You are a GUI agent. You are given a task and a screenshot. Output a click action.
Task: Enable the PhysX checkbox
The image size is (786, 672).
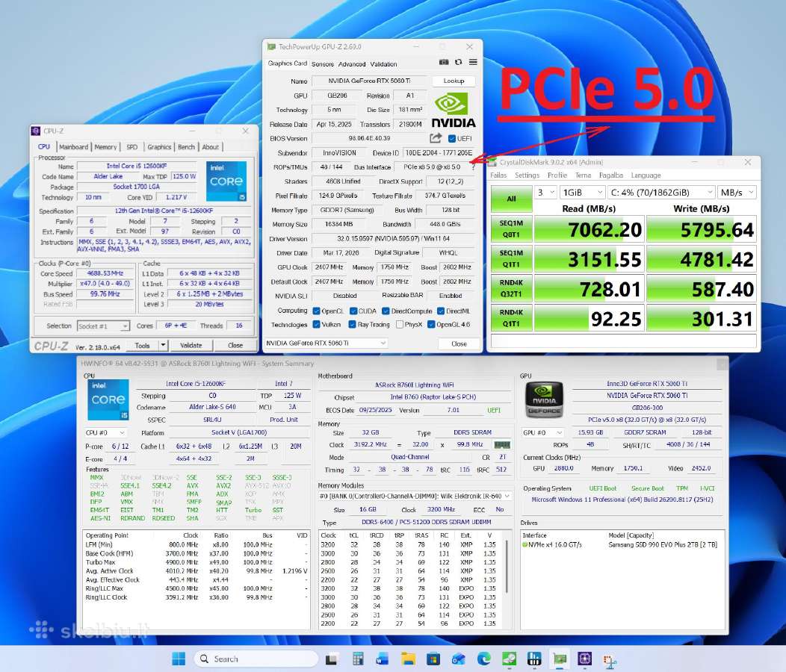[x=400, y=324]
